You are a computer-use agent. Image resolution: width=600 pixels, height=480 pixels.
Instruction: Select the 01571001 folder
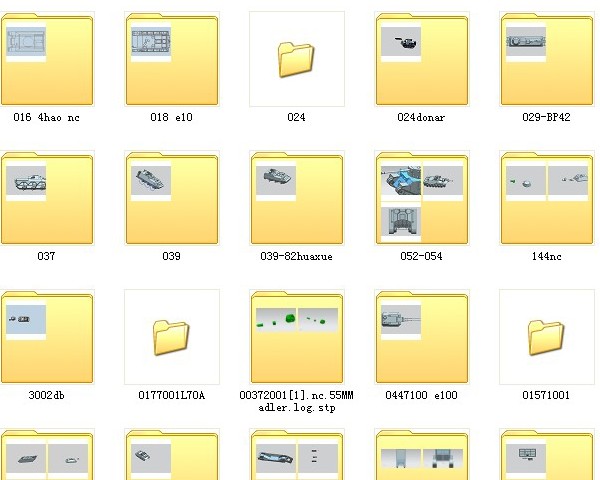tap(546, 338)
